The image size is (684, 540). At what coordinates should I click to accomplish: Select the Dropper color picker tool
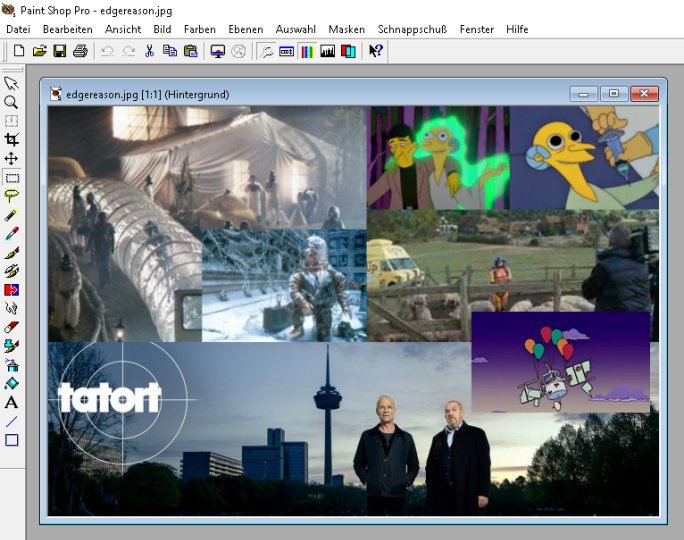(11, 233)
